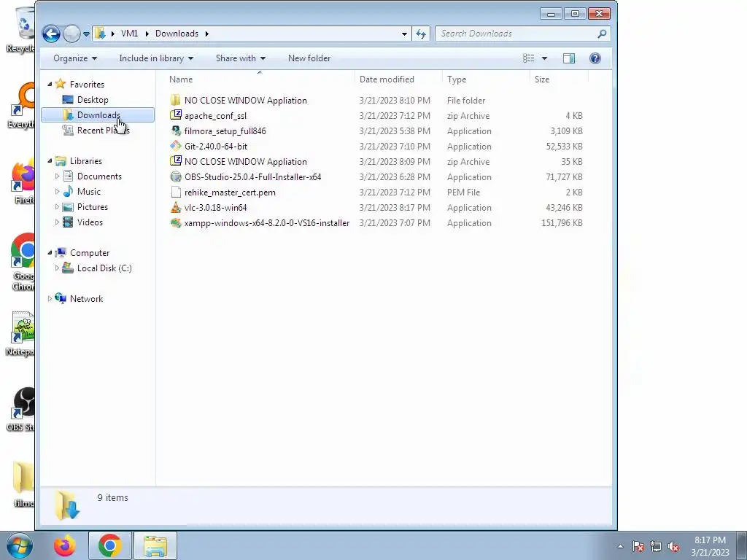Select the Documents library icon
The image size is (747, 560).
(68, 176)
